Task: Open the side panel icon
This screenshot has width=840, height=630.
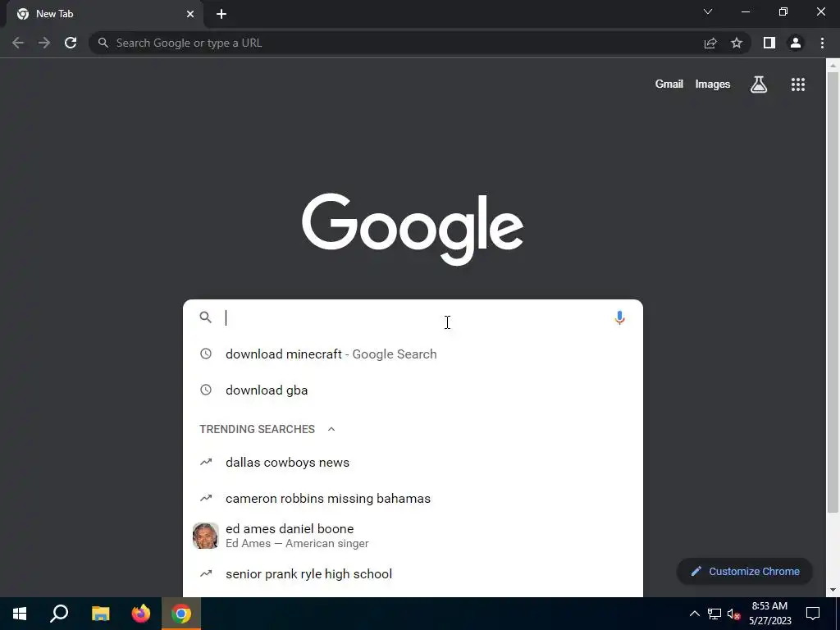Action: click(769, 43)
